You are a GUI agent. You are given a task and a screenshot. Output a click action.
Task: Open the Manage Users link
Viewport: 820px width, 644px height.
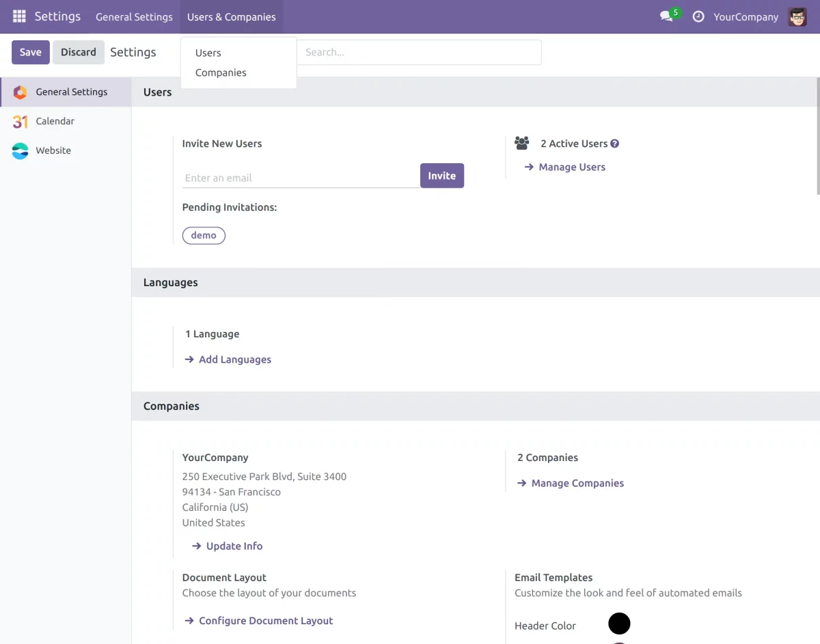click(572, 167)
